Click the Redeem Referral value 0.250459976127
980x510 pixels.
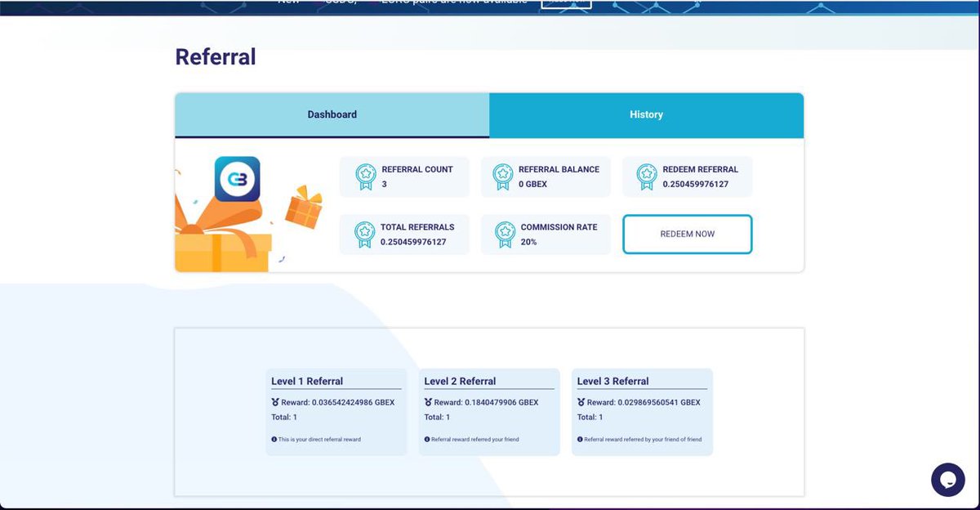695,184
